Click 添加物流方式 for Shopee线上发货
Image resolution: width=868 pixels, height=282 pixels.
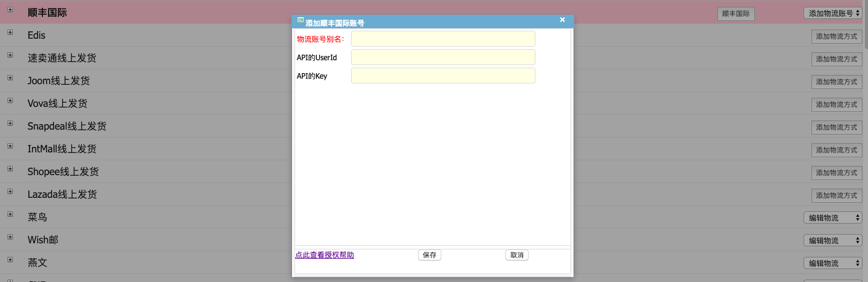coord(837,173)
